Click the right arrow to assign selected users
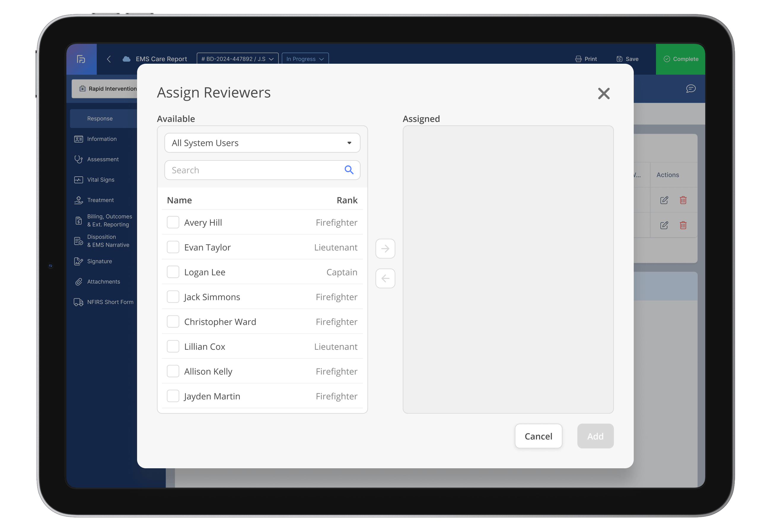 (x=385, y=248)
